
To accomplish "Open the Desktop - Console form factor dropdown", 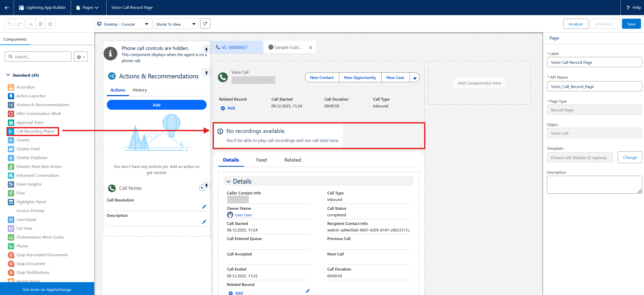I will click(123, 24).
